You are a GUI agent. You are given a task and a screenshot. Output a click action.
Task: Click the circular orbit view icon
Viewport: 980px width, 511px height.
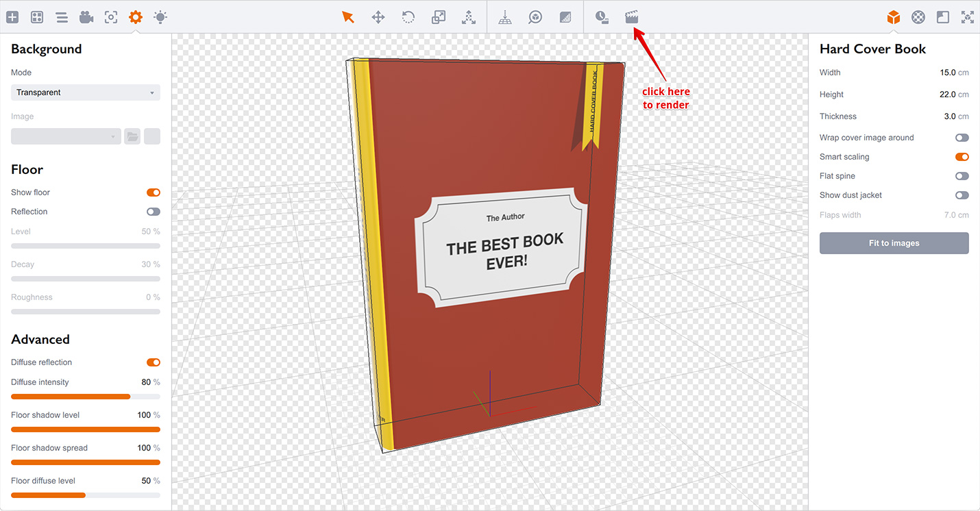535,17
